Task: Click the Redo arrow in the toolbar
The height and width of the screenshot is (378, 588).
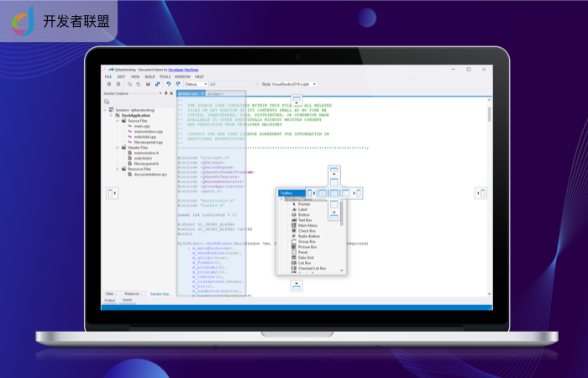Action: (176, 84)
